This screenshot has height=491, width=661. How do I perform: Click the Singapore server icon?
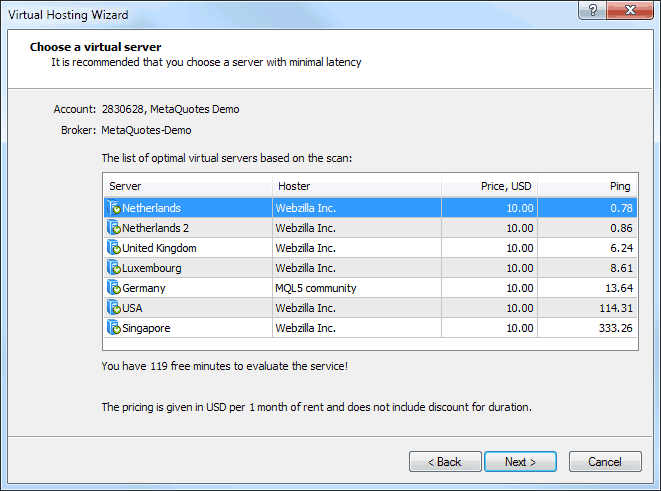click(114, 328)
